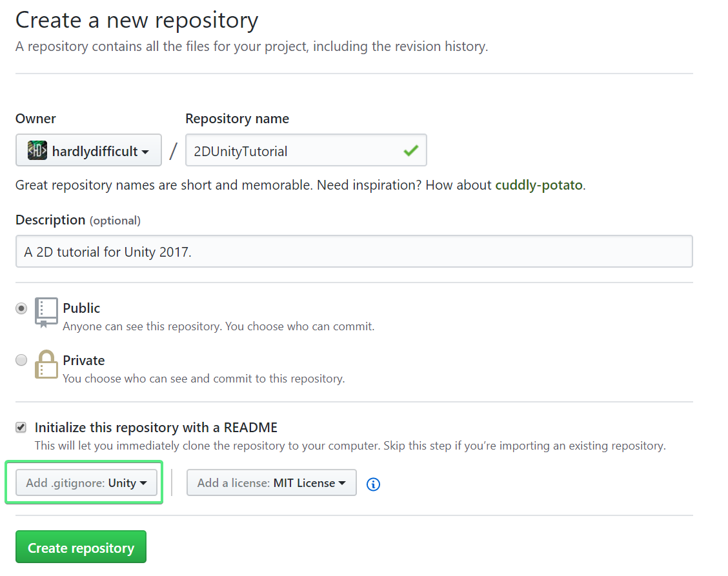Screen dimensions: 728x576
Task: Click the Repository name label
Action: tap(238, 119)
